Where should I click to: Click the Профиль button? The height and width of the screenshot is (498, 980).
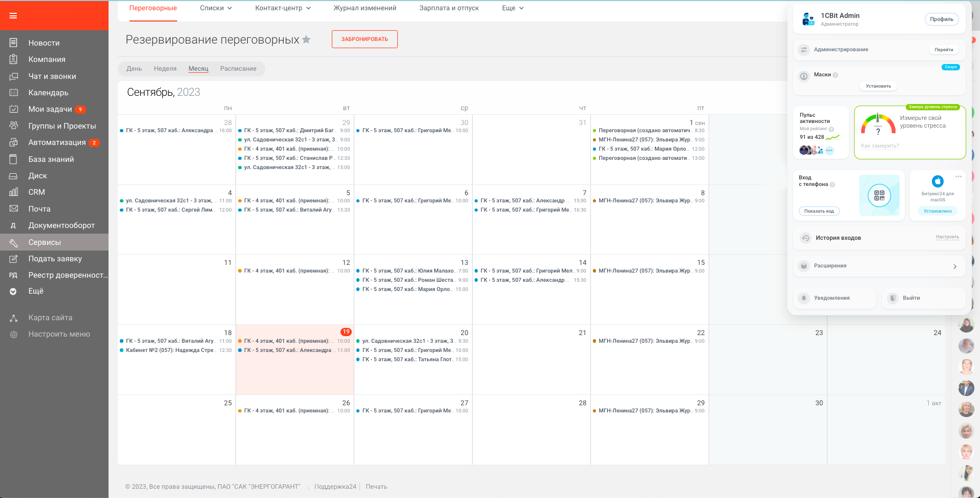pos(942,19)
